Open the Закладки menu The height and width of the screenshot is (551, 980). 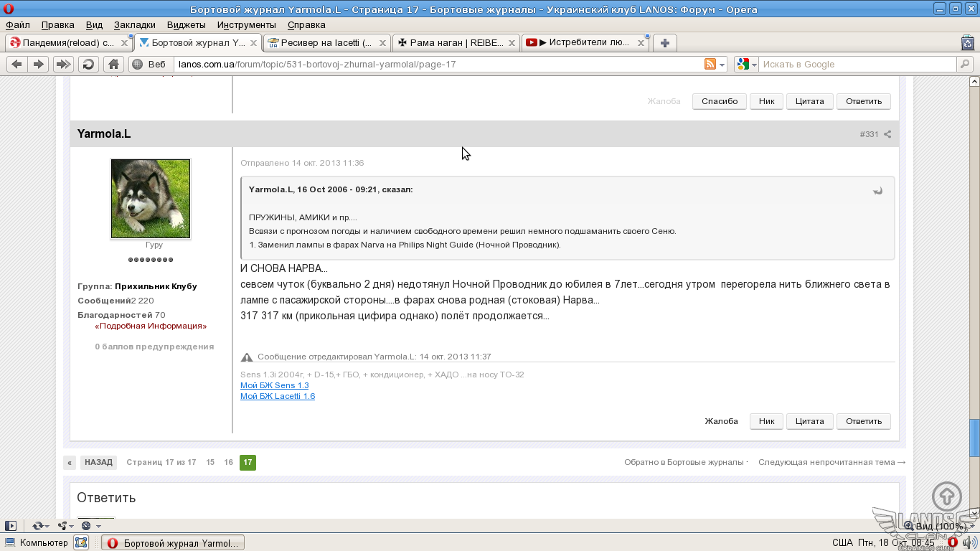pyautogui.click(x=134, y=24)
